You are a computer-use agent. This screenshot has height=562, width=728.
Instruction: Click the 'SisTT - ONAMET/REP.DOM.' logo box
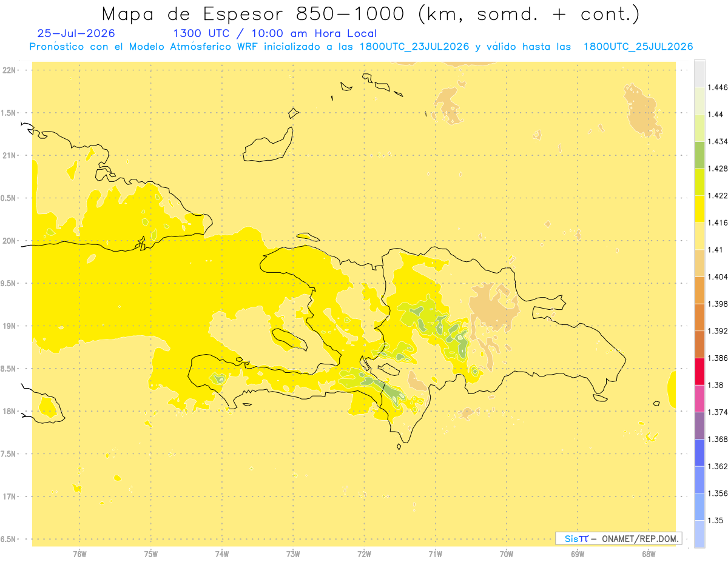[x=619, y=538]
